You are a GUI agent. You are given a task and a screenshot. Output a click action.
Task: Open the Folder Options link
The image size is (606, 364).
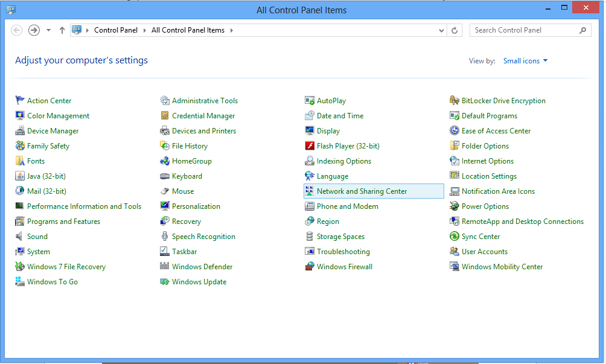(x=485, y=146)
